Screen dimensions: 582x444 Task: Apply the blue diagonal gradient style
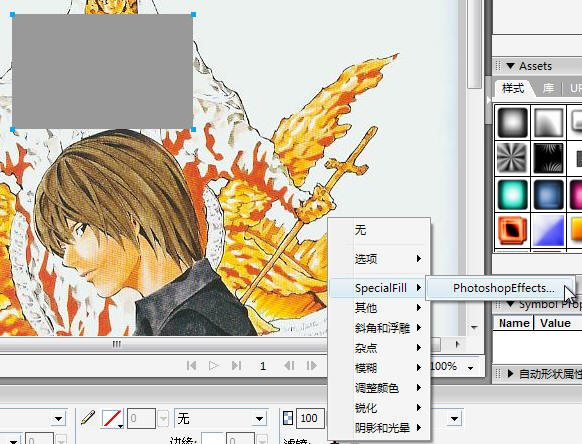point(549,231)
